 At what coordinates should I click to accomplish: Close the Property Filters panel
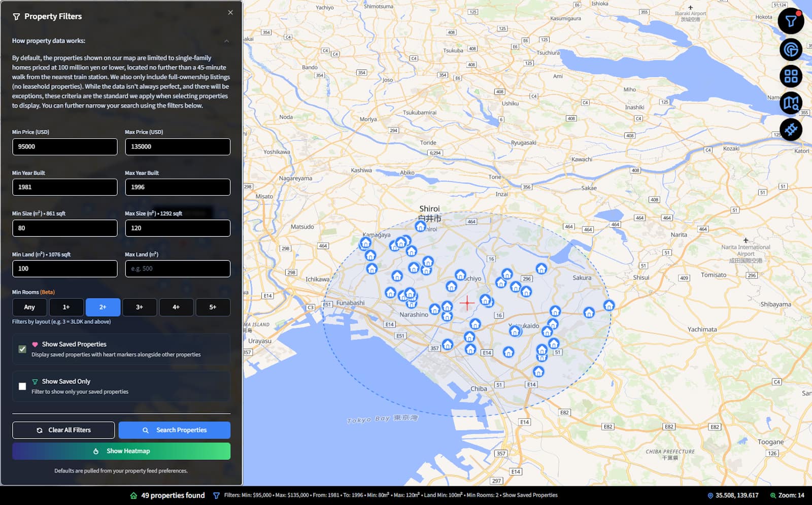(x=230, y=13)
